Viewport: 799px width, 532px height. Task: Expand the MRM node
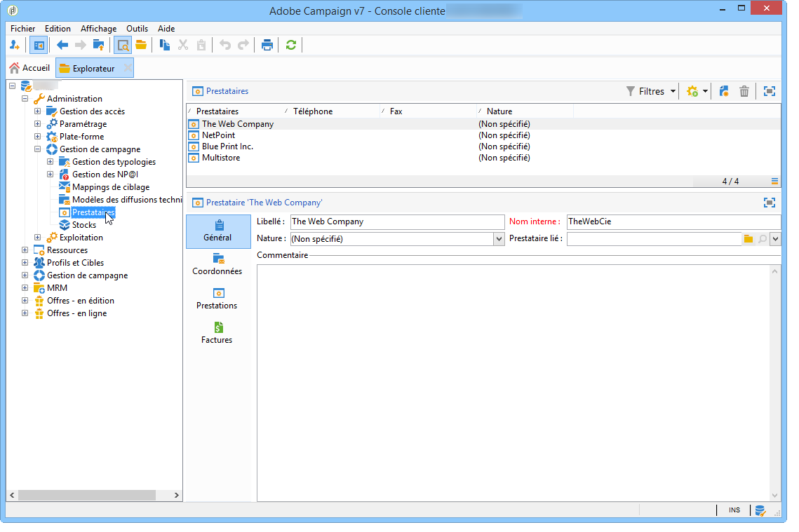[25, 288]
